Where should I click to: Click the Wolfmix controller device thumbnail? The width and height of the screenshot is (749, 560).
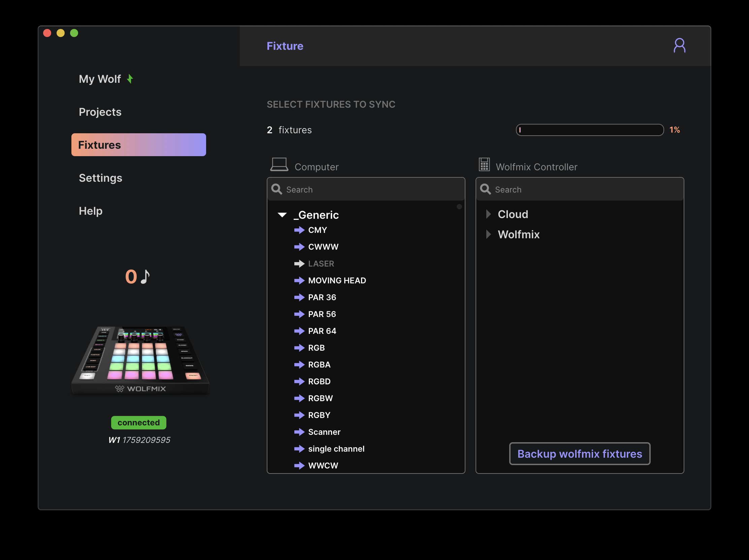tap(140, 359)
